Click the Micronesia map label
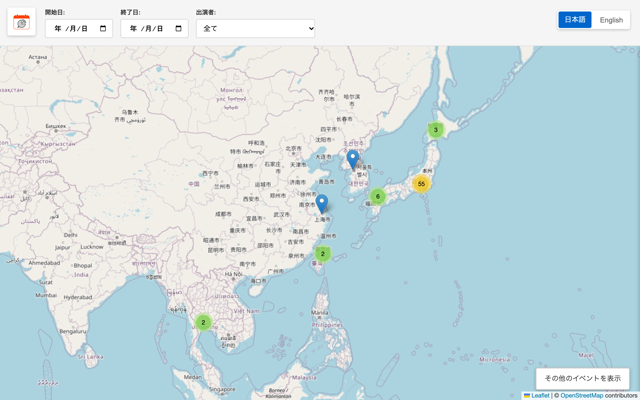Image resolution: width=640 pixels, height=400 pixels. pyautogui.click(x=495, y=360)
